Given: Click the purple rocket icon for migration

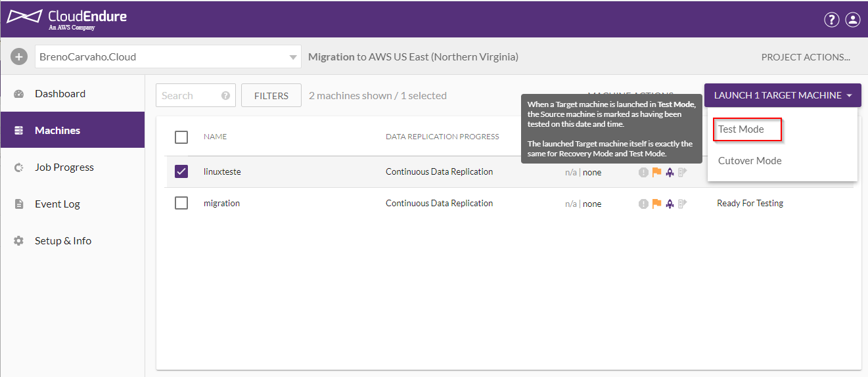Looking at the screenshot, I should click(x=670, y=204).
